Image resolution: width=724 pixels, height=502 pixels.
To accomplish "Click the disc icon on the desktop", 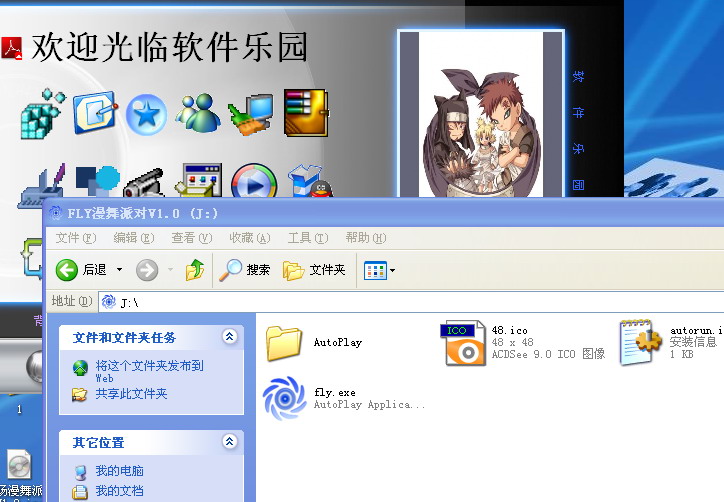I will [x=19, y=465].
